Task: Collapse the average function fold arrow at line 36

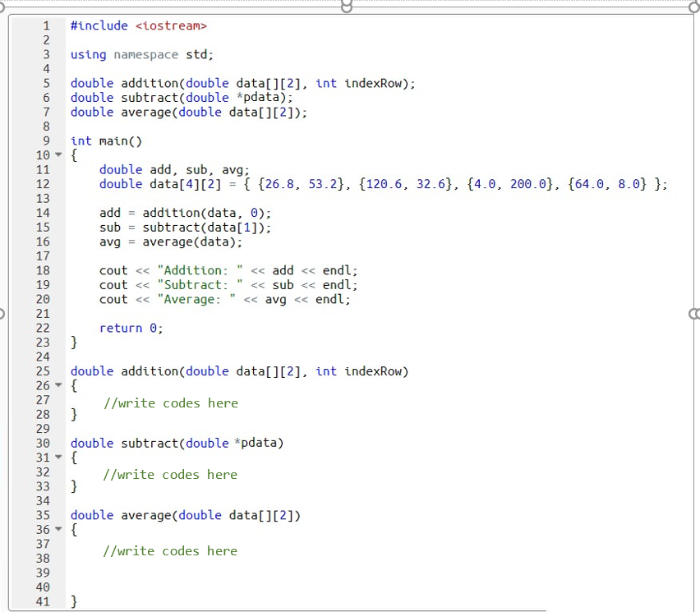Action: [x=58, y=529]
